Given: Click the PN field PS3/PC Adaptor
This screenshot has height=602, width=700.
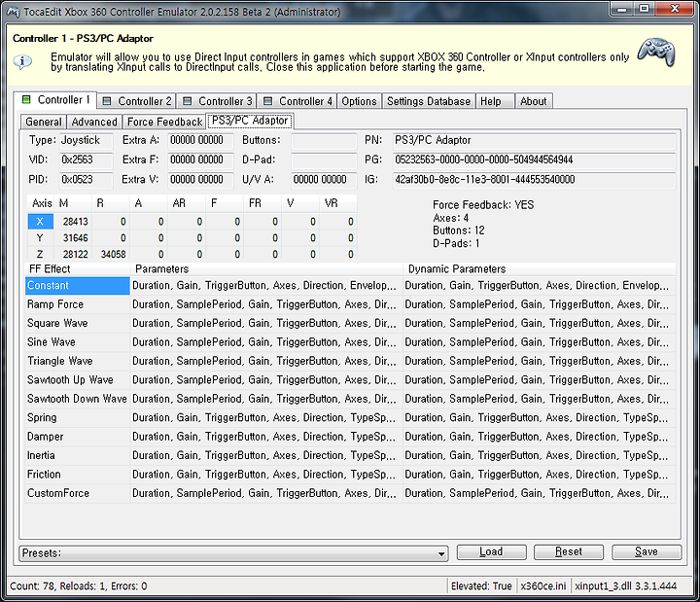Looking at the screenshot, I should pyautogui.click(x=534, y=140).
